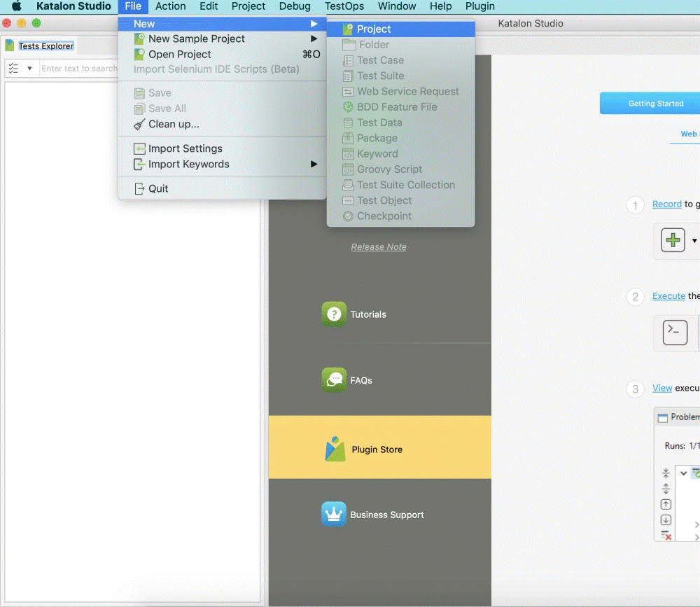
Task: Switch to the Tests Explorer tab
Action: tap(40, 46)
